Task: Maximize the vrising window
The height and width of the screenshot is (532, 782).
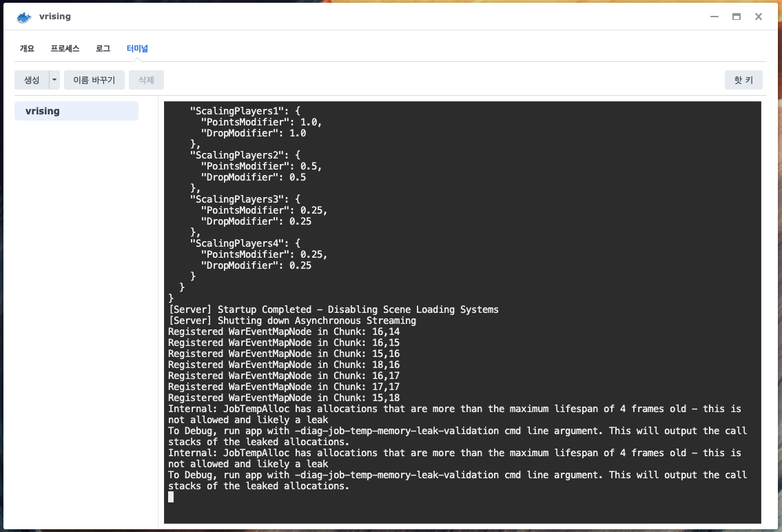Action: (736, 17)
